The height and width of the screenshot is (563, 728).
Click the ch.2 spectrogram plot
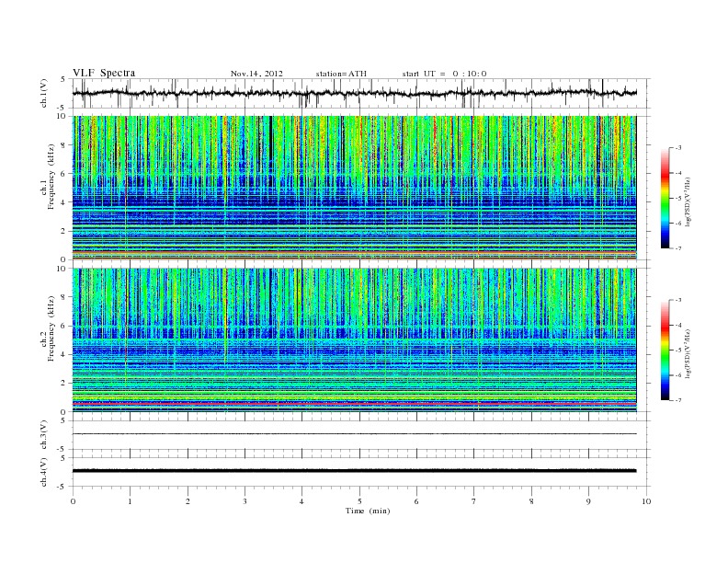click(x=354, y=339)
